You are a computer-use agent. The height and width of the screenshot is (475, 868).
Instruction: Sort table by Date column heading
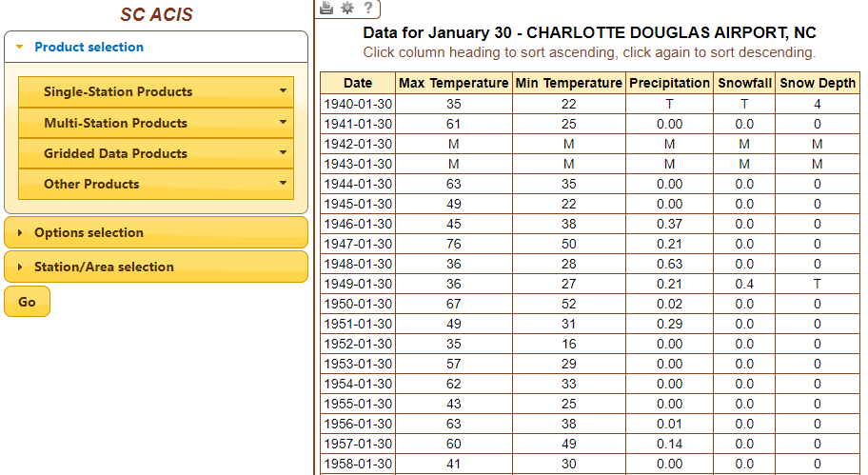[x=358, y=83]
